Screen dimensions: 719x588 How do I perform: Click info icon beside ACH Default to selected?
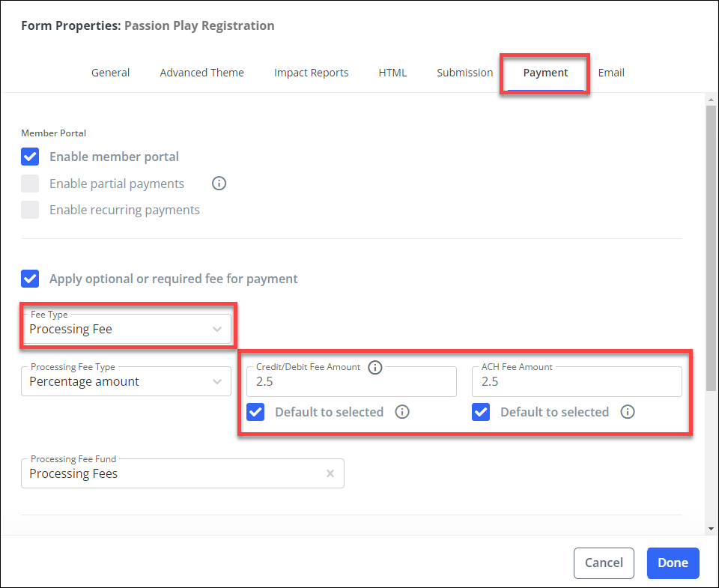pos(628,412)
